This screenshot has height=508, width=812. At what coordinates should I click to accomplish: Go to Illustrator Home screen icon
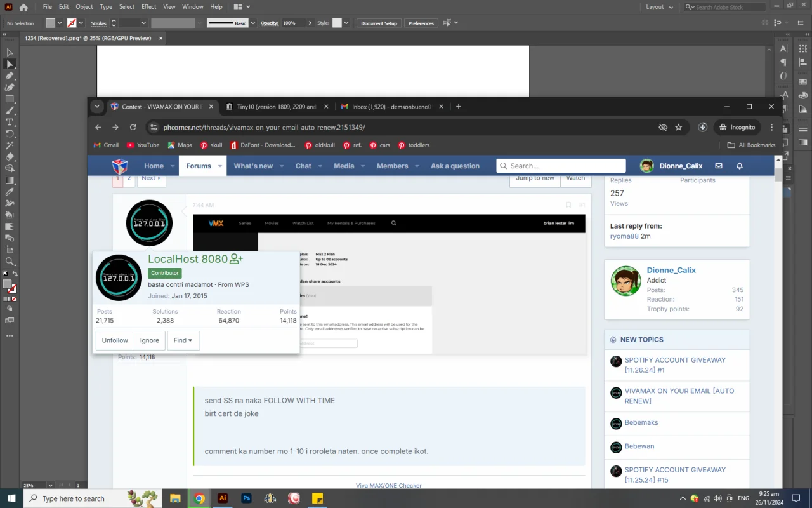click(x=23, y=7)
